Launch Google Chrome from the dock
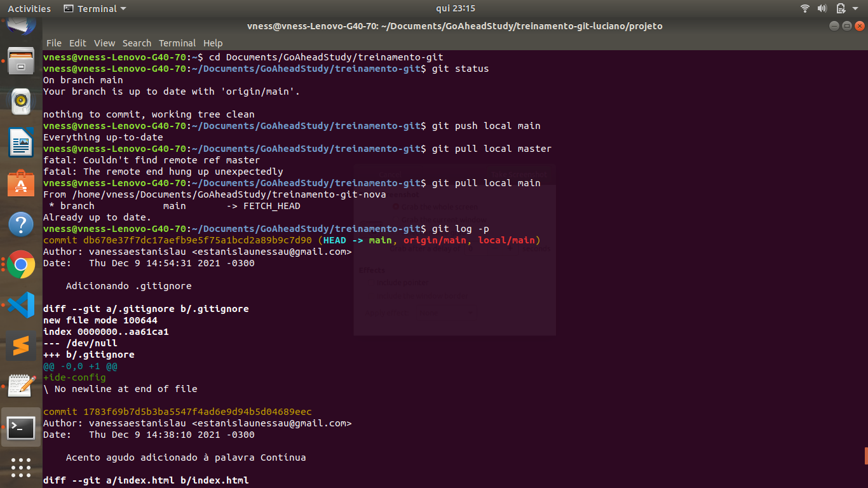Image resolution: width=868 pixels, height=488 pixels. coord(21,265)
